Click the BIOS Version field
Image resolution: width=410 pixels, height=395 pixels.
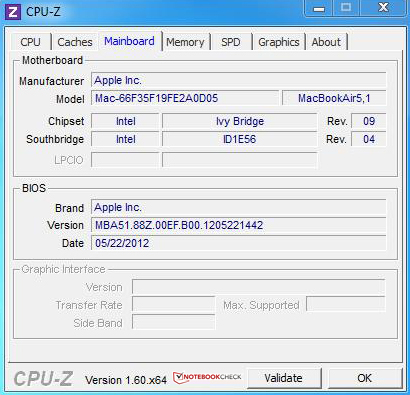click(239, 225)
